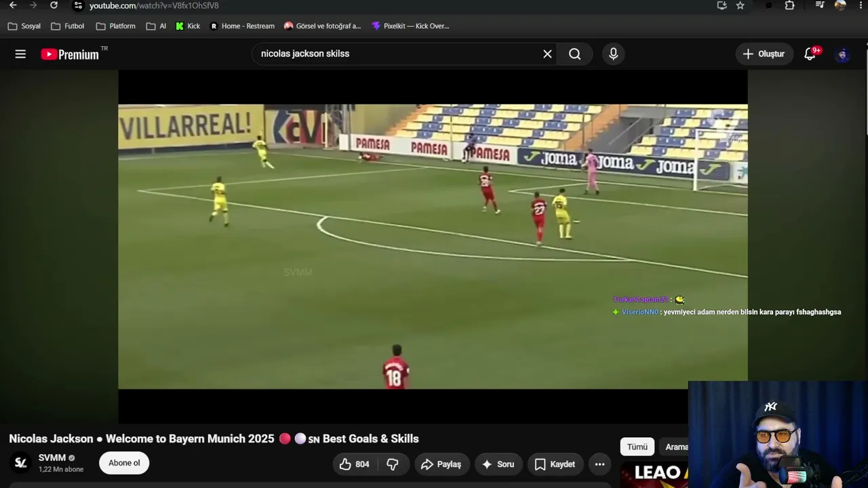
Task: Select the Arama filter chip
Action: (675, 447)
